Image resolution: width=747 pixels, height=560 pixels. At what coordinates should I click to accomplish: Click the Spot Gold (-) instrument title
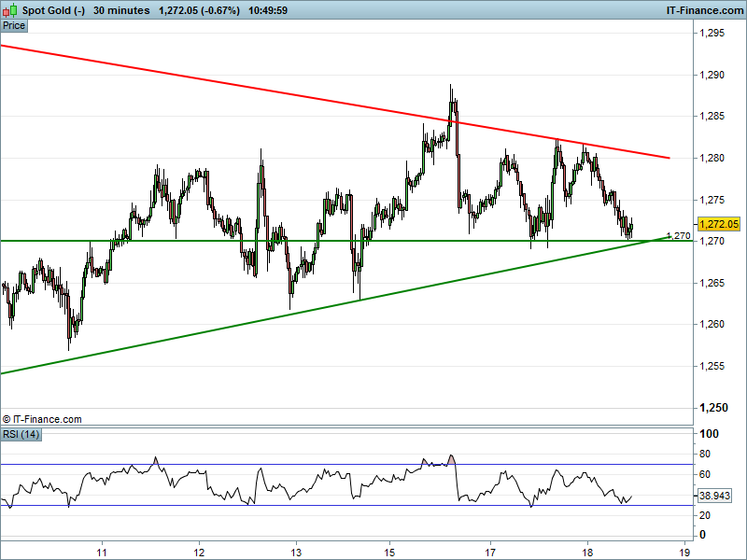(53, 10)
